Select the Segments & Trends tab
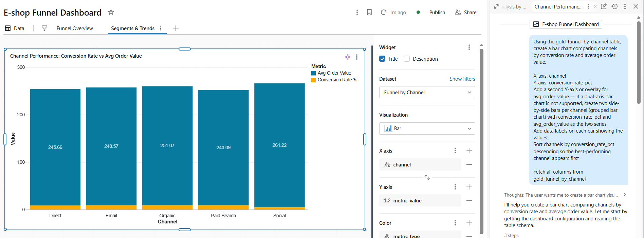This screenshot has height=238, width=644. coord(133,28)
